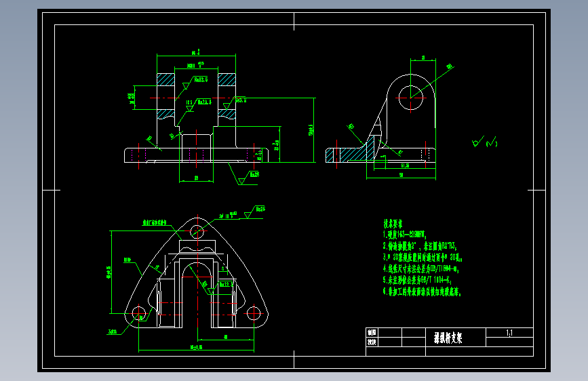Click the top mounting hole in the plan view

[197, 231]
